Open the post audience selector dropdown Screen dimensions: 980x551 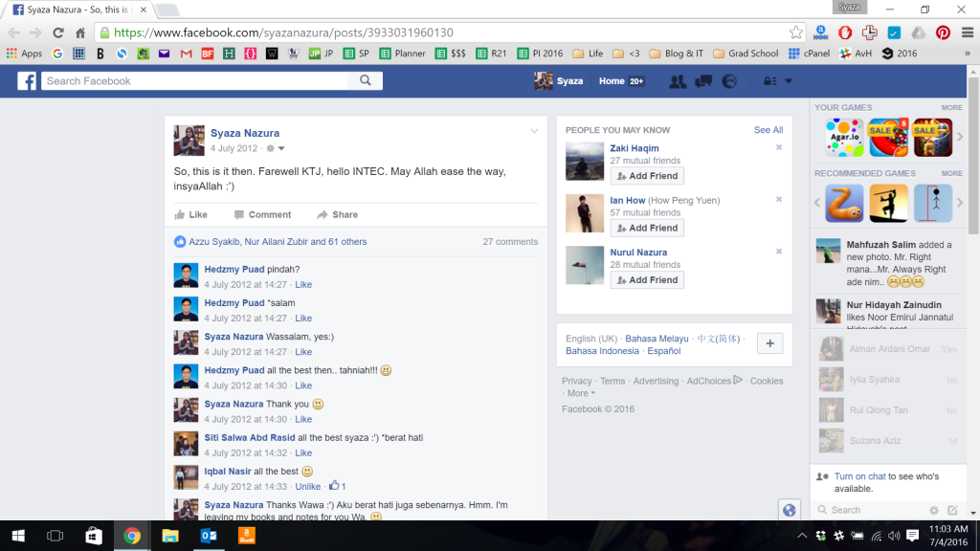click(276, 148)
